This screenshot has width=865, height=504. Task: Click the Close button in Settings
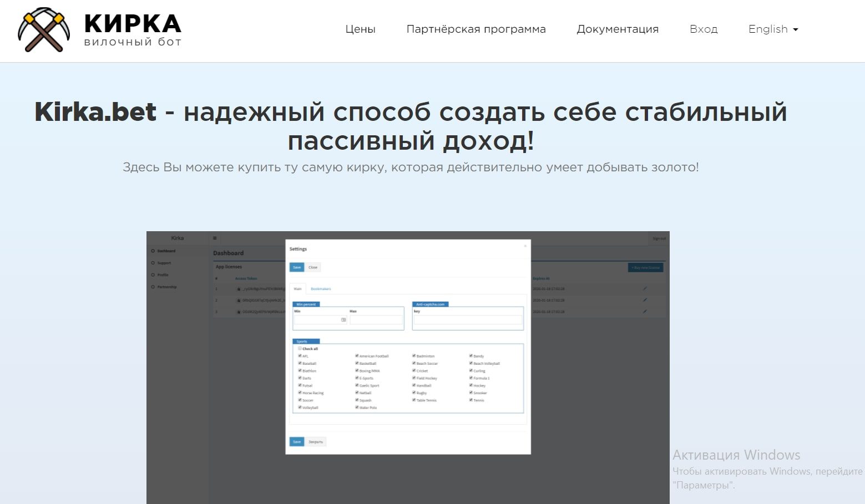pos(313,267)
